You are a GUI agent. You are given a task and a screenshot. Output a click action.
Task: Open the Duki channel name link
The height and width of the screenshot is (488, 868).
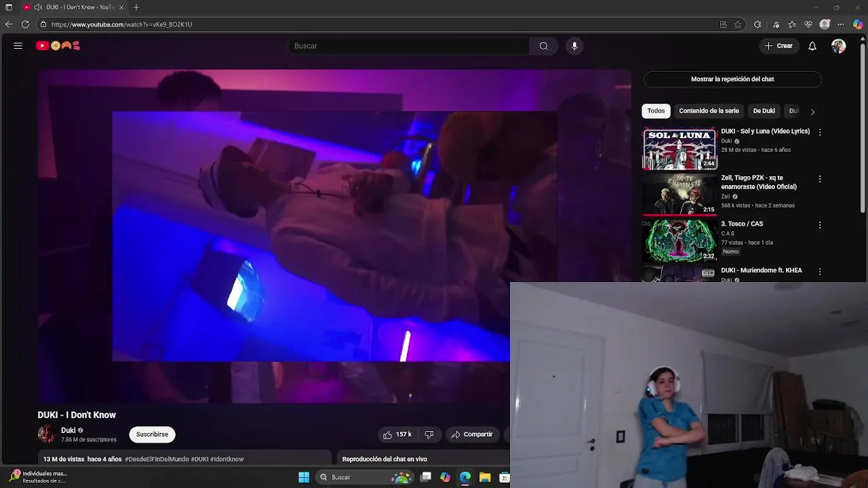pyautogui.click(x=68, y=430)
